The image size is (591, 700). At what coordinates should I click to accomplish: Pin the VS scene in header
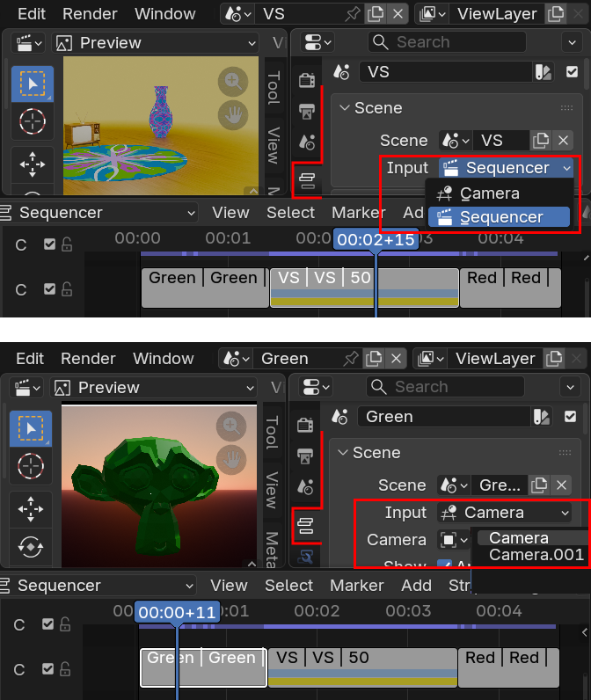(x=352, y=14)
